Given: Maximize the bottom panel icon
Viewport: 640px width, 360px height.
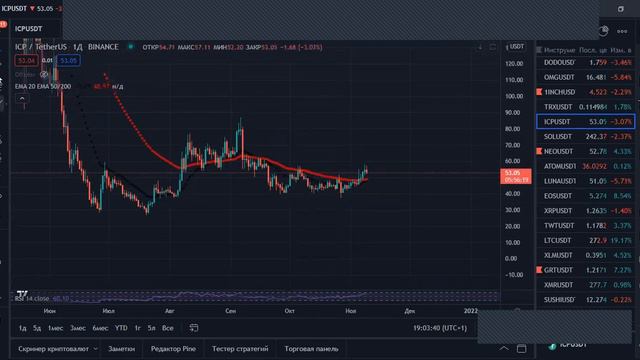Looking at the screenshot, I should click(522, 348).
